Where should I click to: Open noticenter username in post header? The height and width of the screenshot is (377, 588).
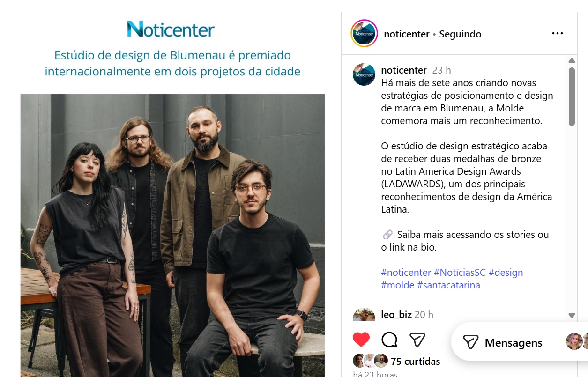pos(407,34)
